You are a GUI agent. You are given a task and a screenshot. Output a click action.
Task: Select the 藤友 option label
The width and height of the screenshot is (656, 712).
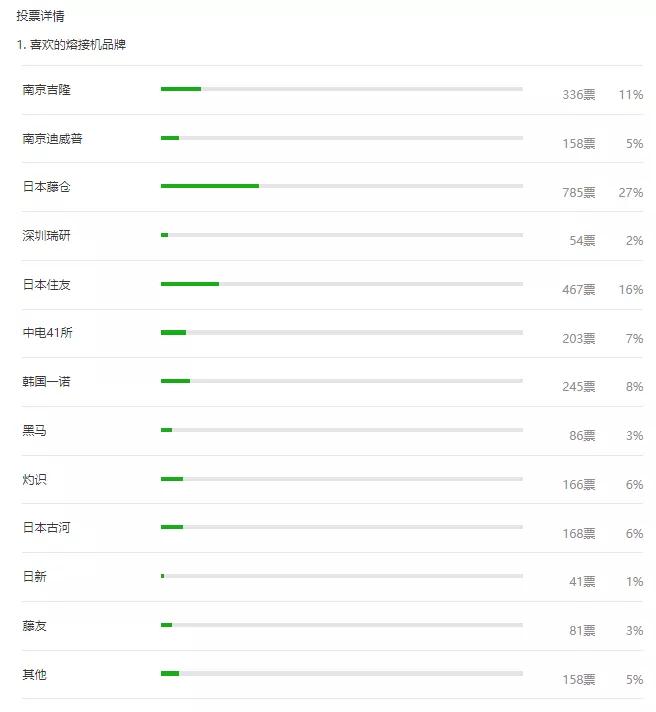(35, 626)
